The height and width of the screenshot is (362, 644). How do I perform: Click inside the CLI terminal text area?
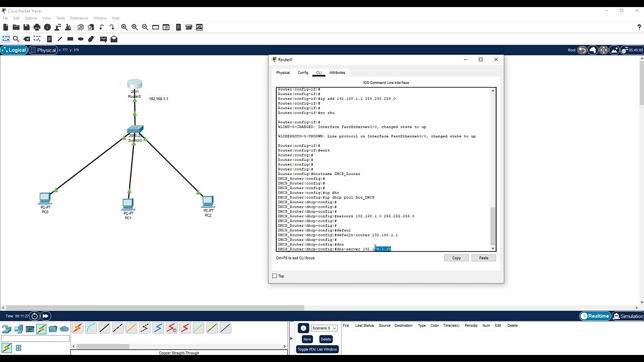tap(383, 169)
